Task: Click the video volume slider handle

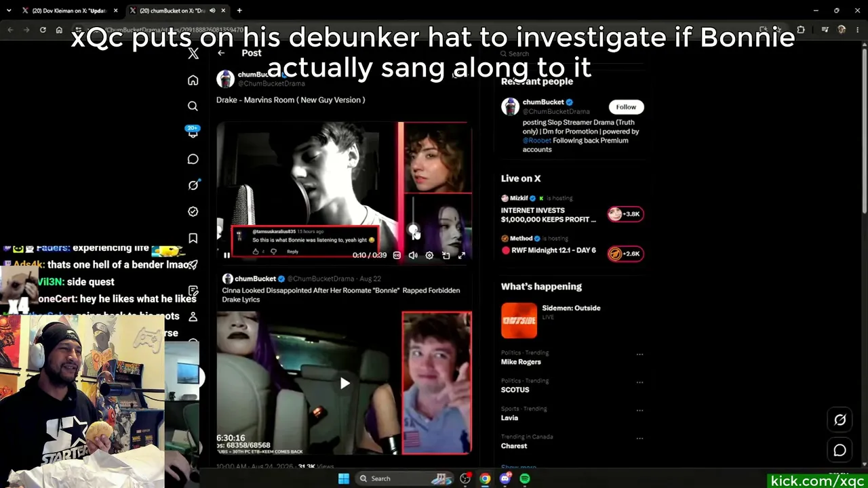Action: (413, 230)
